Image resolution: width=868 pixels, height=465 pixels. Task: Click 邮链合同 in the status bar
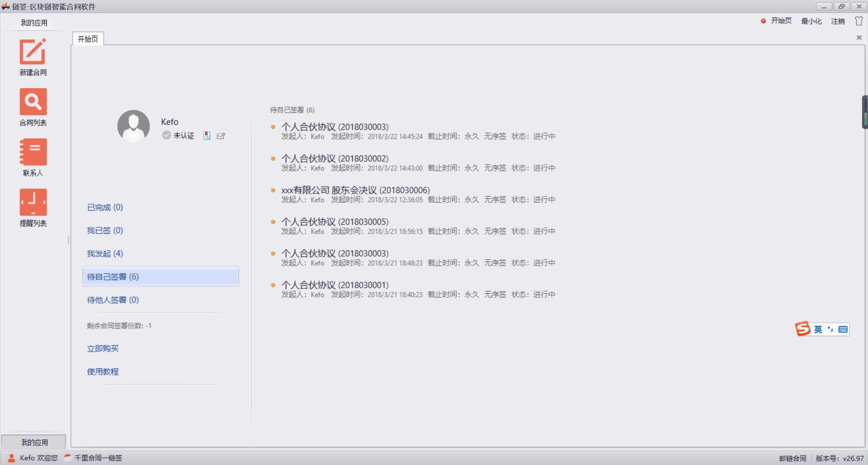point(793,458)
